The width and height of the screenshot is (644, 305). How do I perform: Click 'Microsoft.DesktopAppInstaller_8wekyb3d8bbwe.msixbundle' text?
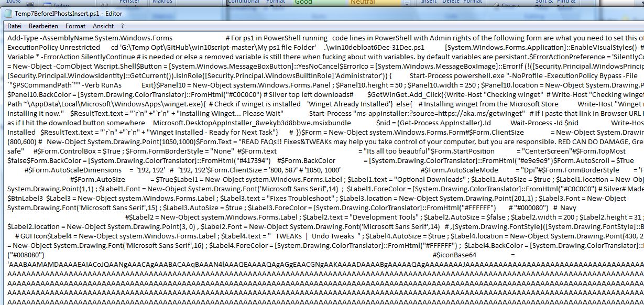pos(252,123)
